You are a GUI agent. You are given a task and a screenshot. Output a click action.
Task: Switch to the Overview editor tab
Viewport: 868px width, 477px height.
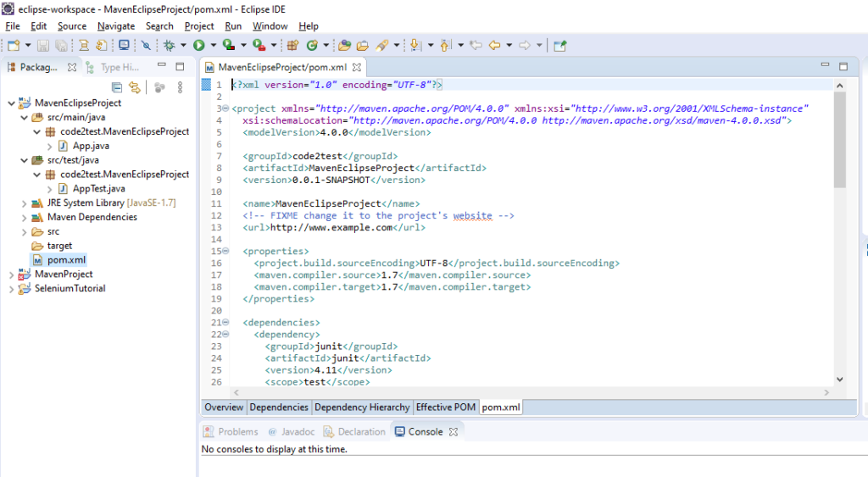click(x=224, y=408)
